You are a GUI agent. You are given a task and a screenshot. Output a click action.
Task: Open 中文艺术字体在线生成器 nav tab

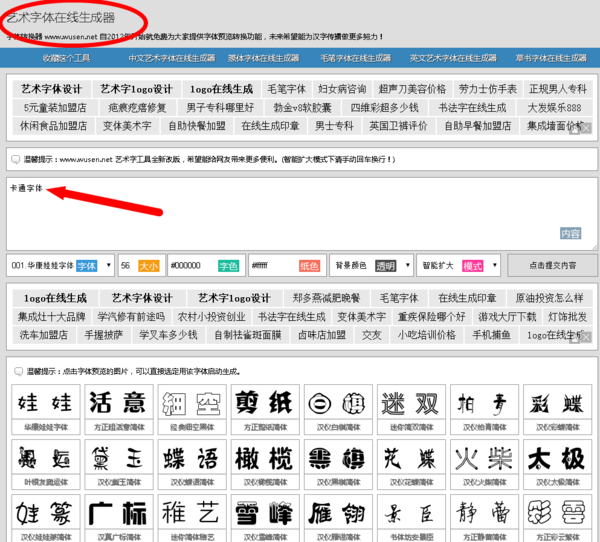(x=172, y=58)
